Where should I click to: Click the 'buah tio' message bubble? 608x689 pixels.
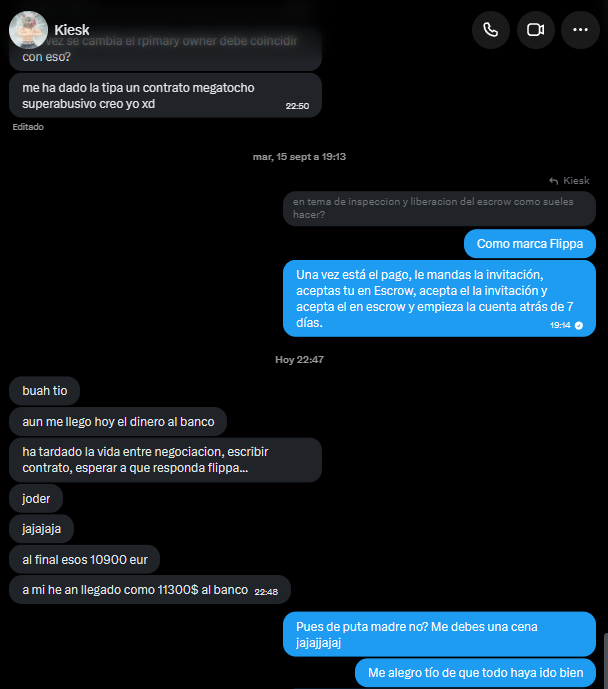44,391
